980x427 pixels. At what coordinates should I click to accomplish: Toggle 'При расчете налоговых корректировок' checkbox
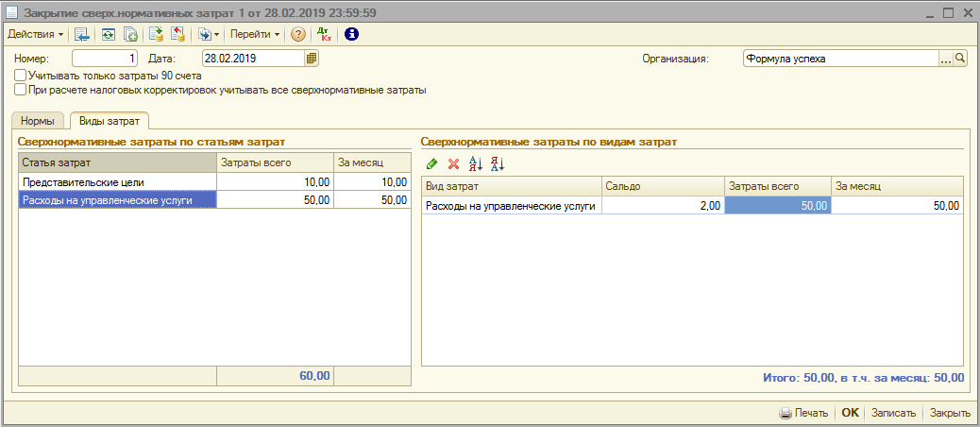[x=21, y=90]
